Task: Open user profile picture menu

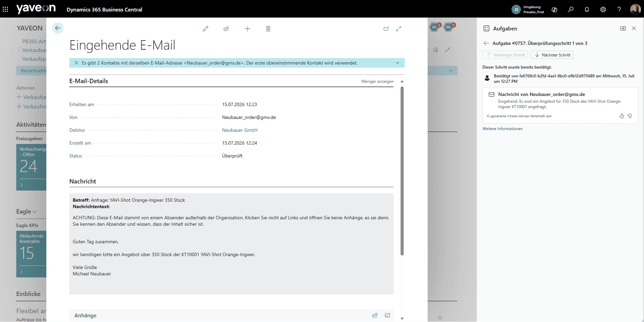Action: point(635,9)
